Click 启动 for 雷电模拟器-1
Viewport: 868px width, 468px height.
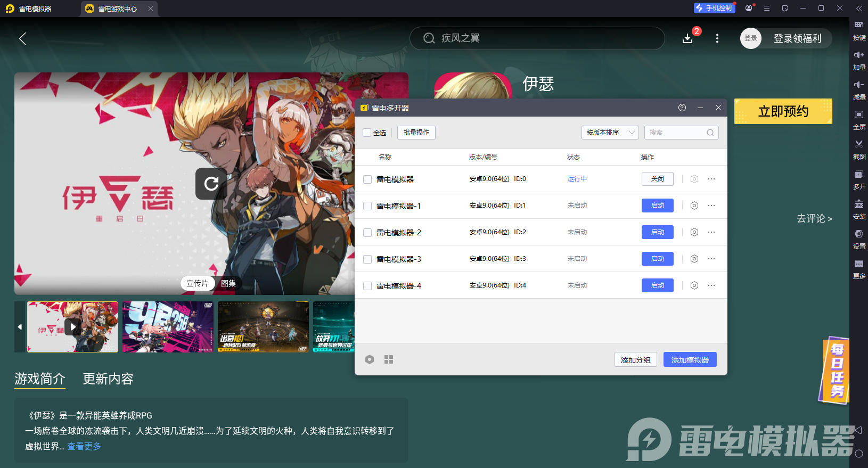click(x=658, y=206)
